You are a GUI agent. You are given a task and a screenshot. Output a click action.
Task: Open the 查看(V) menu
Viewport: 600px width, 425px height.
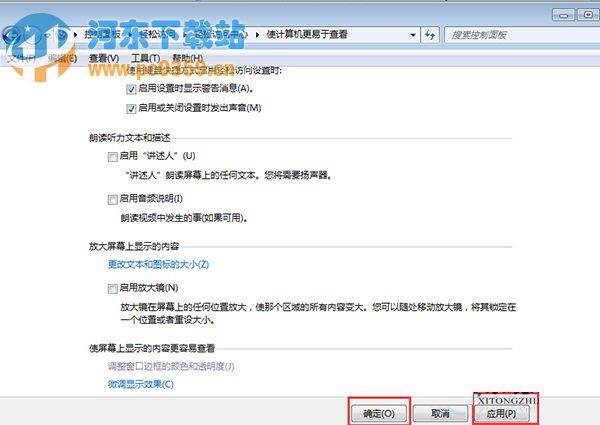[x=104, y=58]
